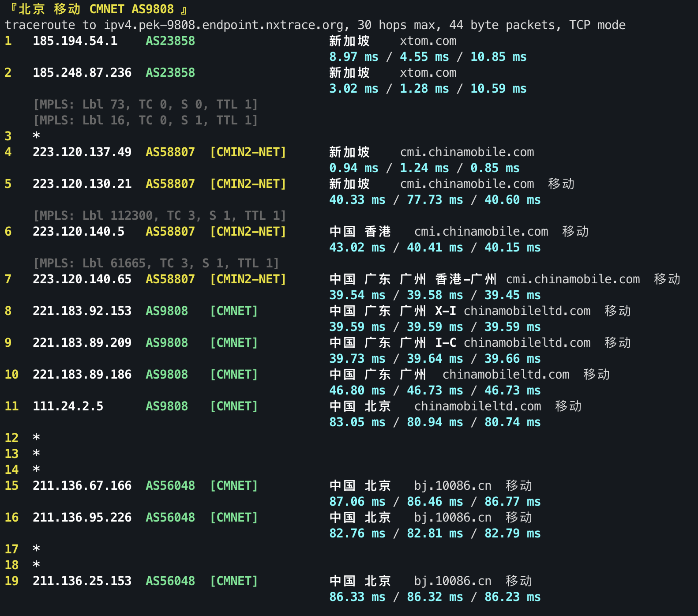Click latency value 39.73 ms

coord(357,359)
